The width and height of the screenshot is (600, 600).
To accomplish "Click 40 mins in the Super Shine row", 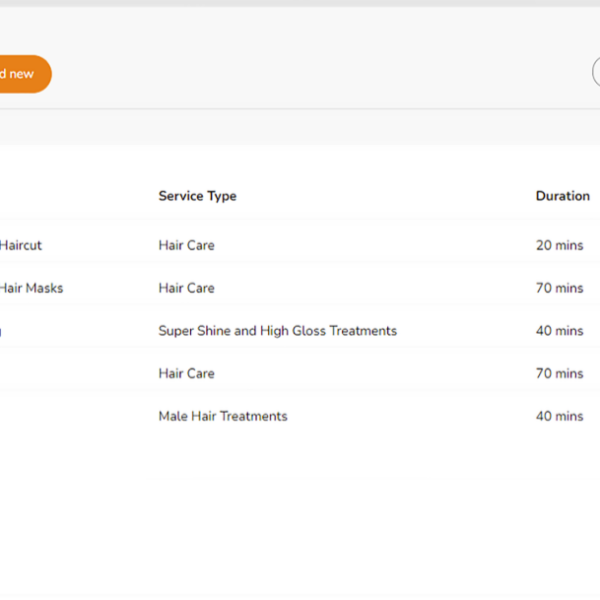I will click(559, 331).
